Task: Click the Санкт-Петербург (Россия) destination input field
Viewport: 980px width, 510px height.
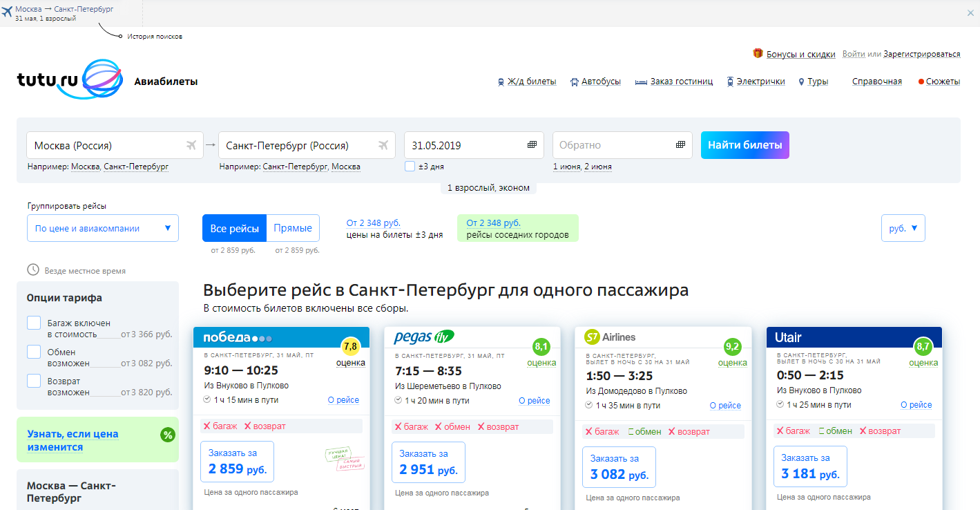Action: pos(307,145)
